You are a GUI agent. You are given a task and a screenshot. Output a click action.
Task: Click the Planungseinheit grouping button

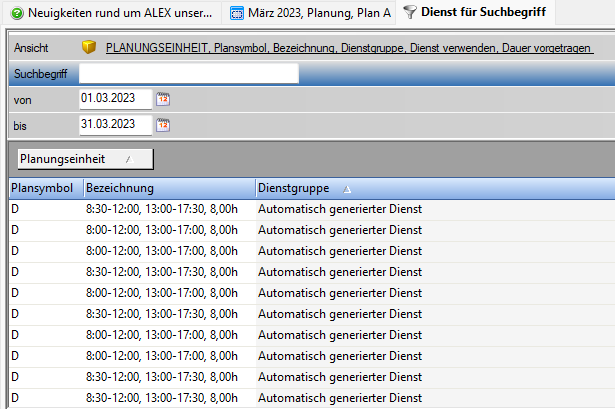point(85,159)
